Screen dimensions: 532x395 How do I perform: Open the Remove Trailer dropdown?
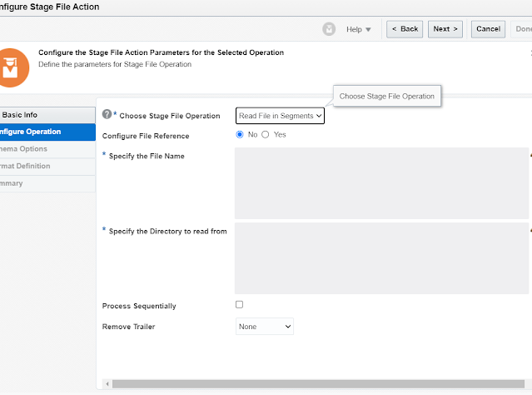point(264,327)
